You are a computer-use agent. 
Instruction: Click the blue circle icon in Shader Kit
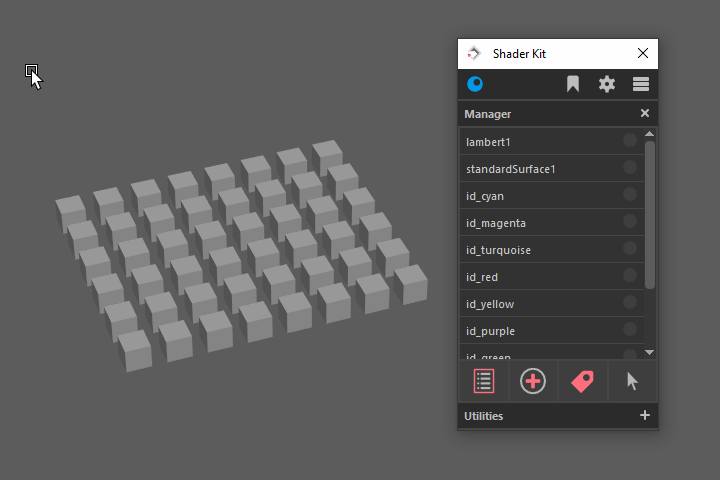(475, 84)
